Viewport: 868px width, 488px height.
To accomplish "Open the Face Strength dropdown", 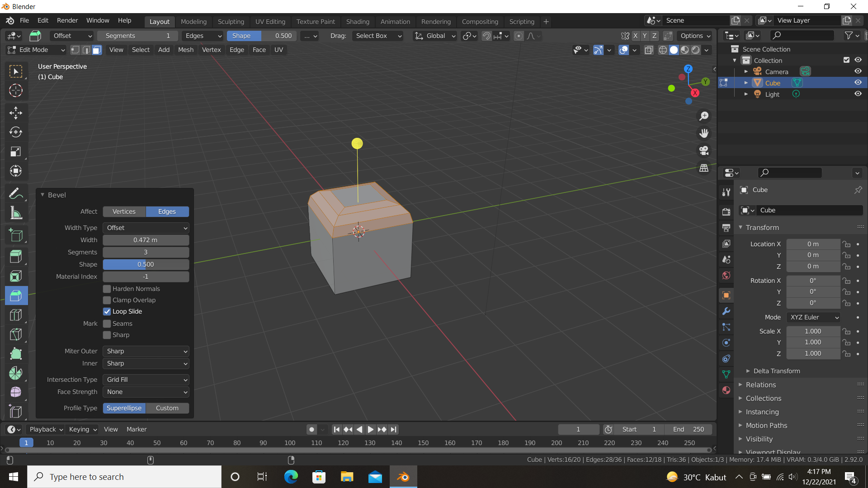I will [146, 392].
